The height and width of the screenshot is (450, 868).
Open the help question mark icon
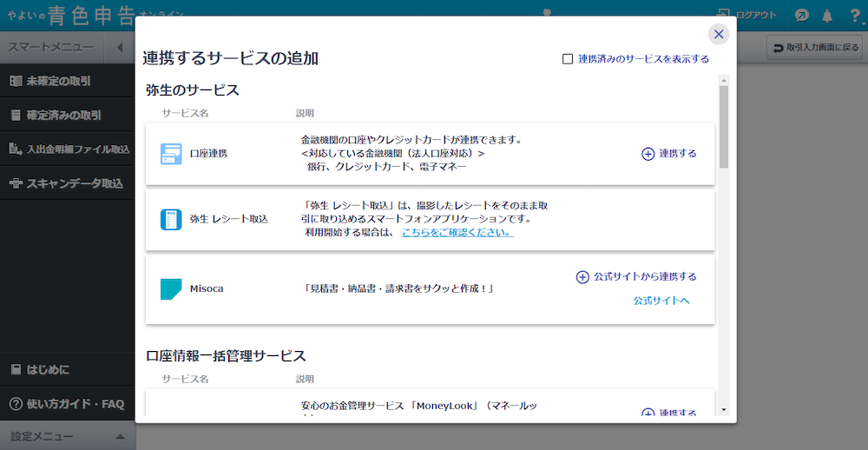click(x=855, y=16)
